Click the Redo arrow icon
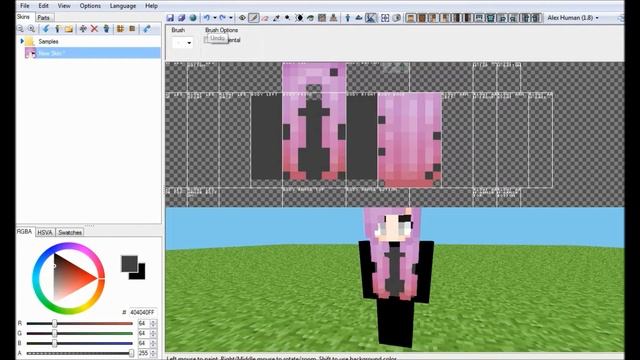Screen dimensions: 640x360 pyautogui.click(x=222, y=18)
